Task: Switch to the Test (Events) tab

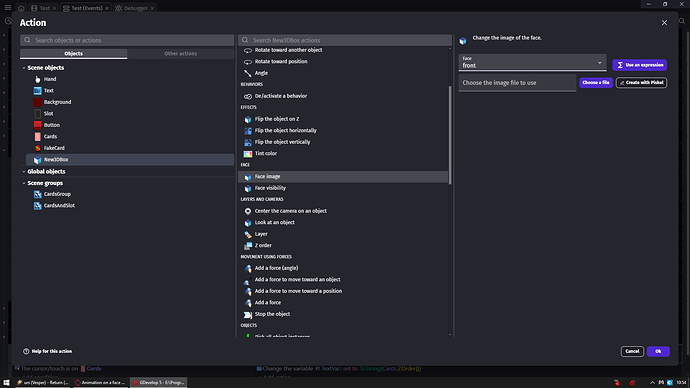Action: pyautogui.click(x=86, y=8)
